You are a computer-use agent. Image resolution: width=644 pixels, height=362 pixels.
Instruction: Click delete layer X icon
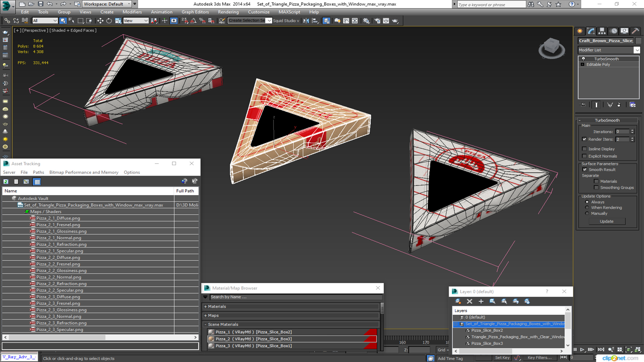click(x=470, y=301)
